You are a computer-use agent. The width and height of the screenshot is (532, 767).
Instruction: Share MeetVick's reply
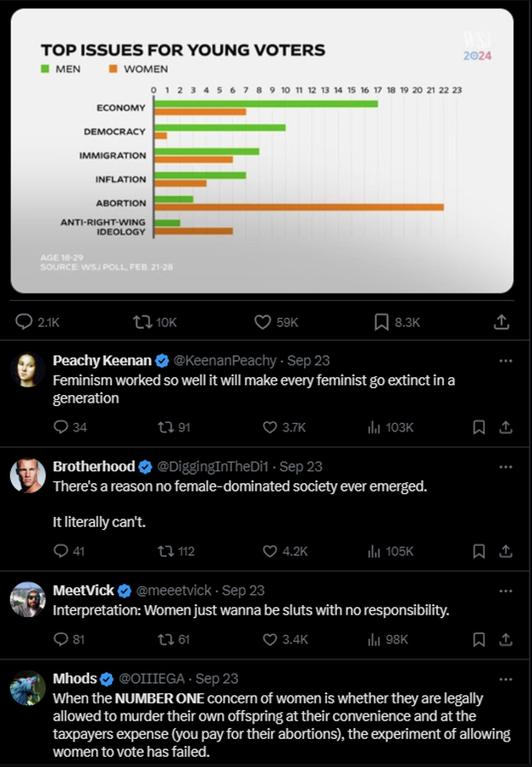coord(506,639)
